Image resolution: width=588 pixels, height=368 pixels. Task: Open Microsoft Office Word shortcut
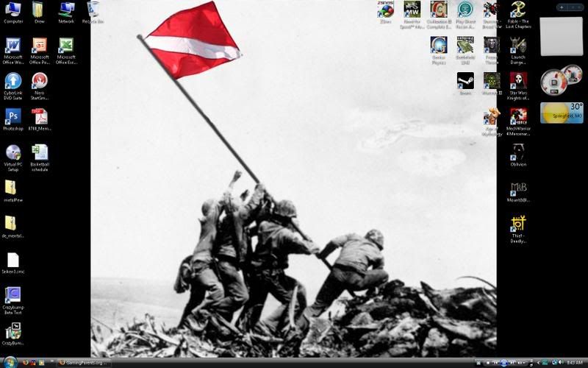13,47
